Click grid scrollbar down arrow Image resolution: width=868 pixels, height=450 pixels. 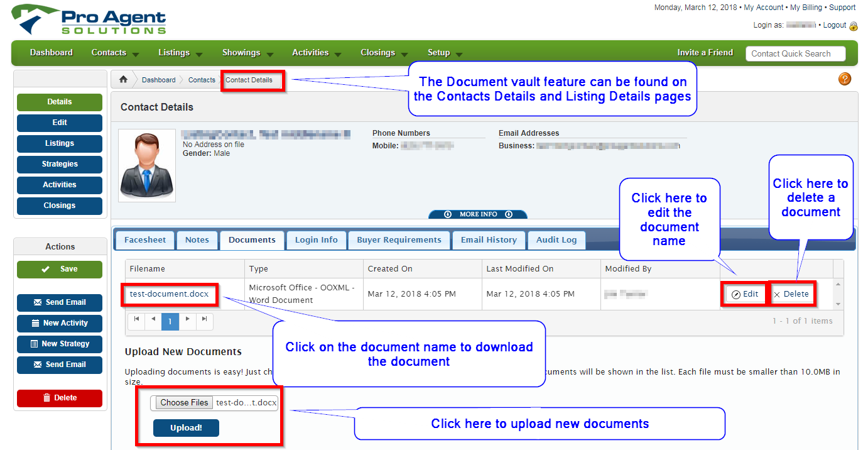(838, 304)
